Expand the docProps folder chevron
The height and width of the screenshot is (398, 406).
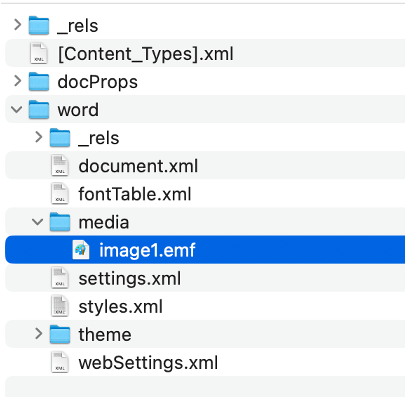click(17, 81)
